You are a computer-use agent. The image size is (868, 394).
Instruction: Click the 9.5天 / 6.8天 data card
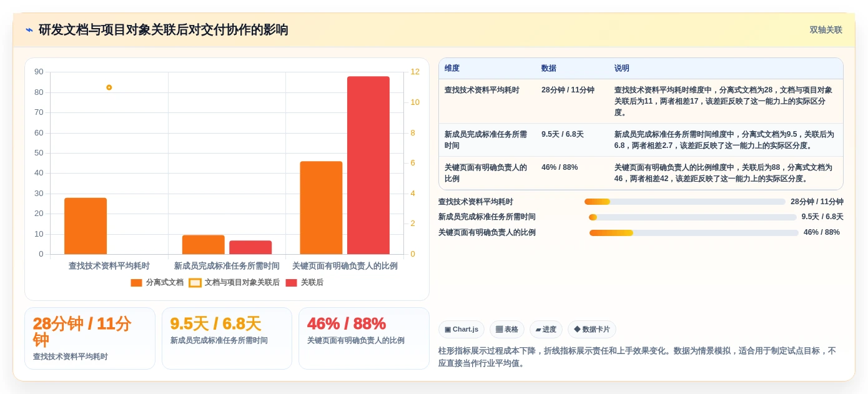(x=227, y=338)
